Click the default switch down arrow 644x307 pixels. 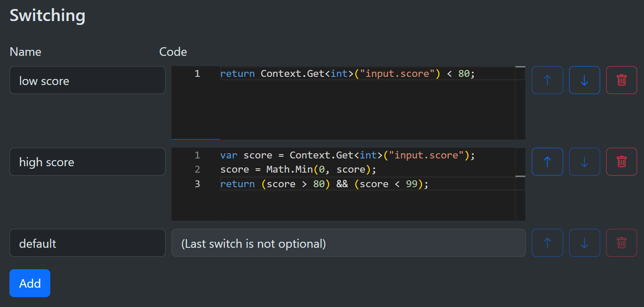click(x=584, y=243)
